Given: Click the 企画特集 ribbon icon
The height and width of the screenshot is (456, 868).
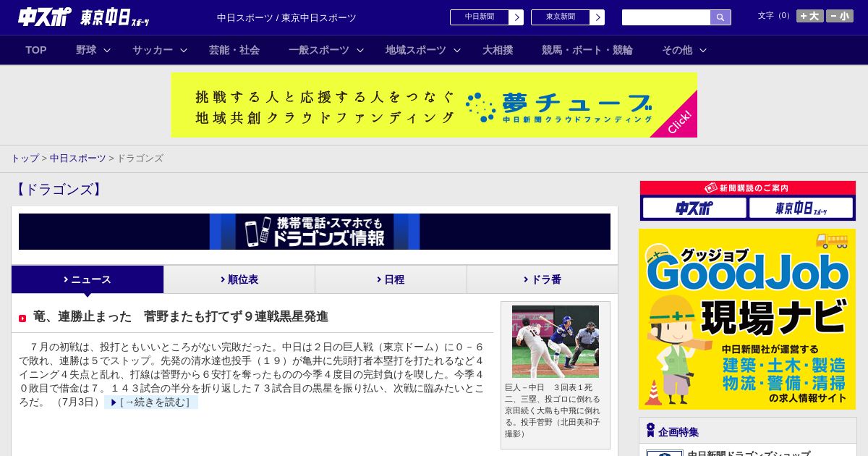Looking at the screenshot, I should (650, 431).
